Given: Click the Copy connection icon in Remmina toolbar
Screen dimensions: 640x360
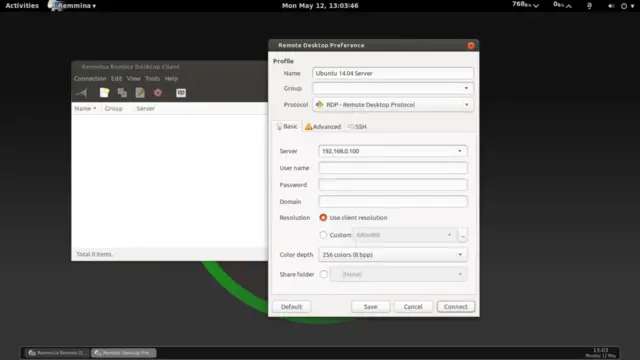Looking at the screenshot, I should (x=122, y=93).
